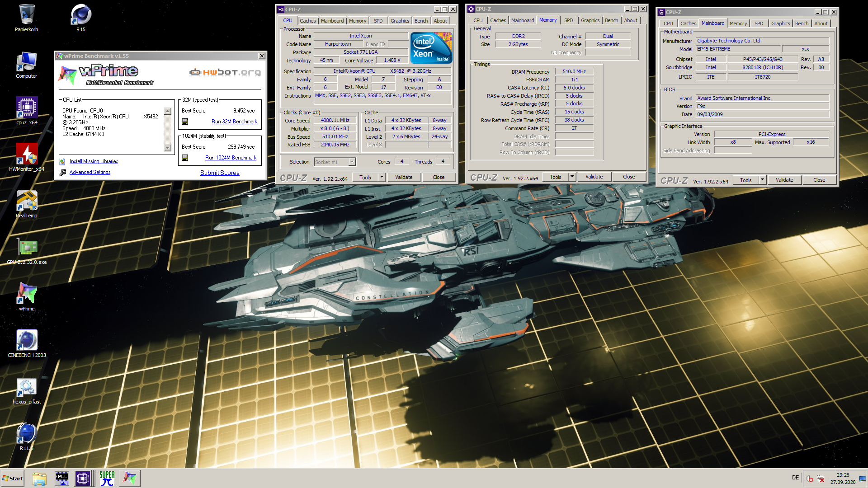Click the save icon for 32M score
Viewport: 868px width, 488px height.
click(x=185, y=122)
